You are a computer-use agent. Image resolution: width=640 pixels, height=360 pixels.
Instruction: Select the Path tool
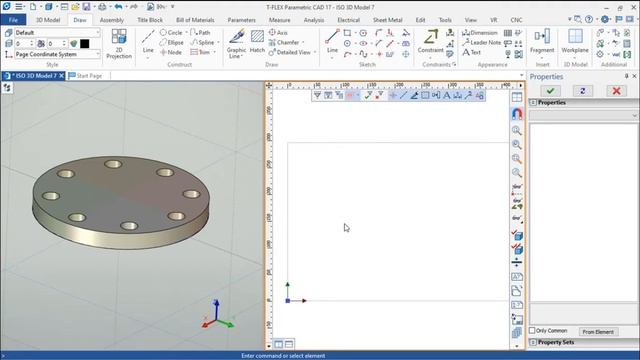[200, 32]
